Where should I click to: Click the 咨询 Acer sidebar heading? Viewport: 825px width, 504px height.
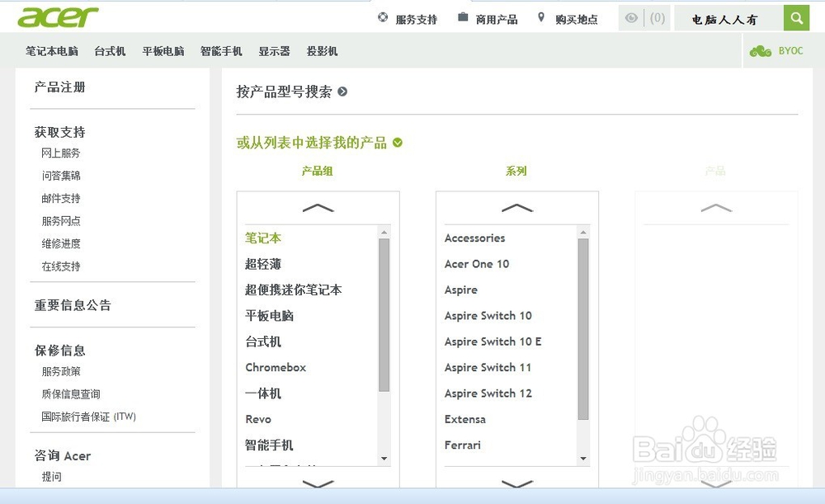tap(63, 455)
